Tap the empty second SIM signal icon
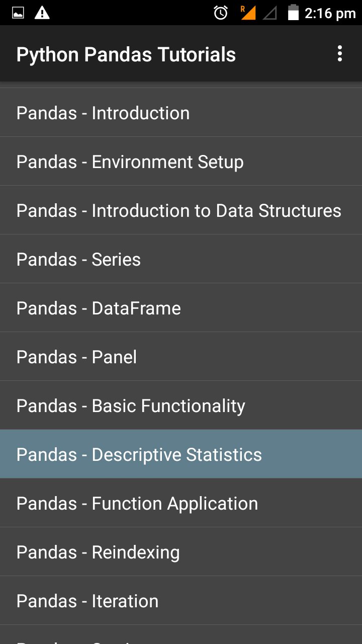 (270, 13)
